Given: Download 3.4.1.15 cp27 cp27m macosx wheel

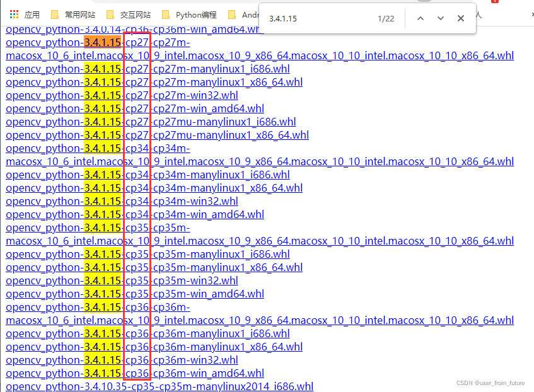Looking at the screenshot, I should pyautogui.click(x=260, y=49).
